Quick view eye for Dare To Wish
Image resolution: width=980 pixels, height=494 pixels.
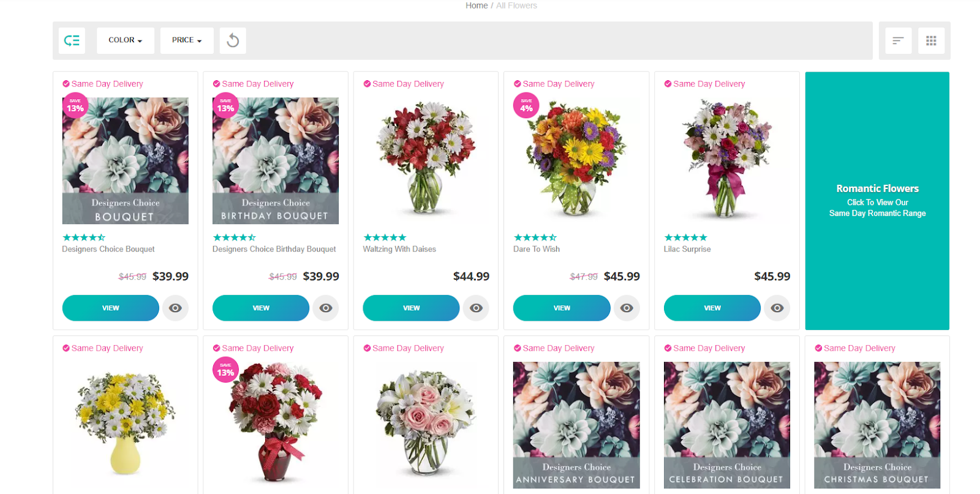627,308
